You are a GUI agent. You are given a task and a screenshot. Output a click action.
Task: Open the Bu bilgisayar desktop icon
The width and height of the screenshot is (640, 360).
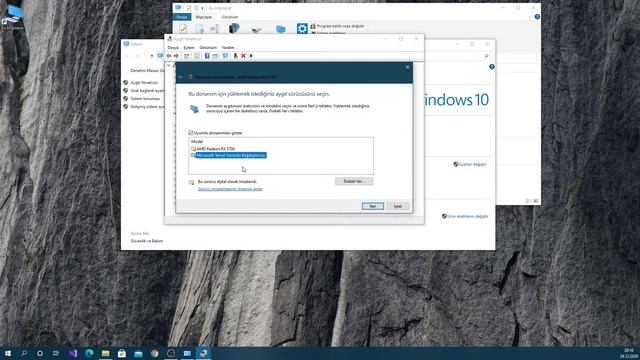(13, 17)
